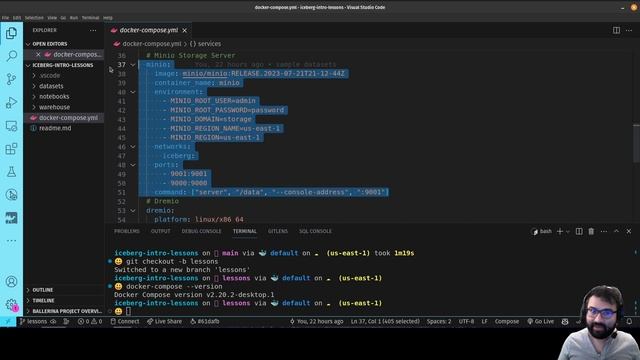Screen dimensions: 640x360
Task: Open the Extensions view
Action: click(11, 149)
